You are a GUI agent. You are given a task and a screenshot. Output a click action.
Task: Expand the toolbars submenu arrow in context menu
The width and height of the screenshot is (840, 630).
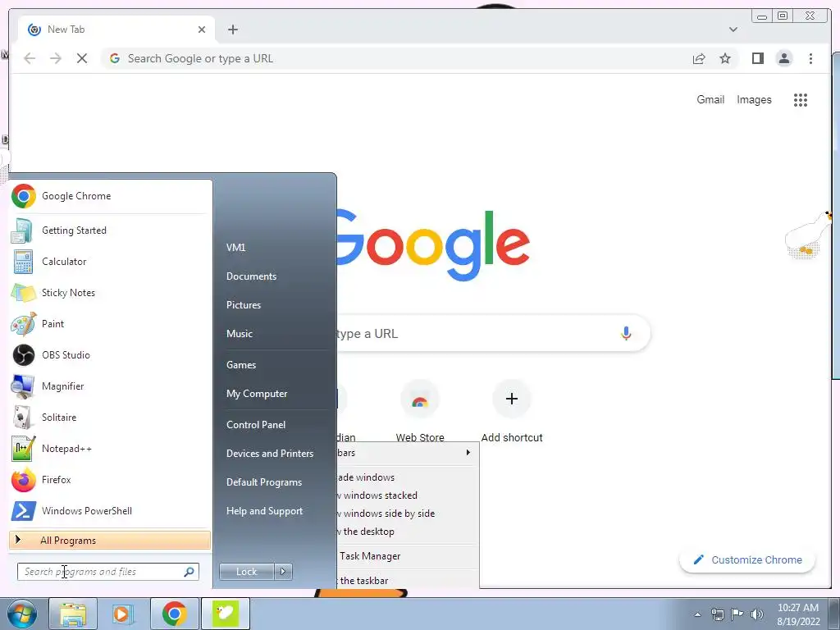click(x=468, y=453)
